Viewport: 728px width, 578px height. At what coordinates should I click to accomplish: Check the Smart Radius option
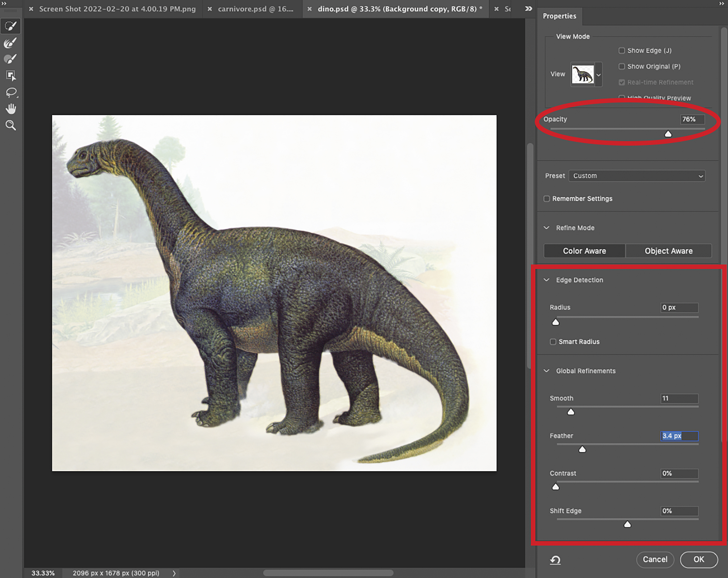(x=553, y=342)
